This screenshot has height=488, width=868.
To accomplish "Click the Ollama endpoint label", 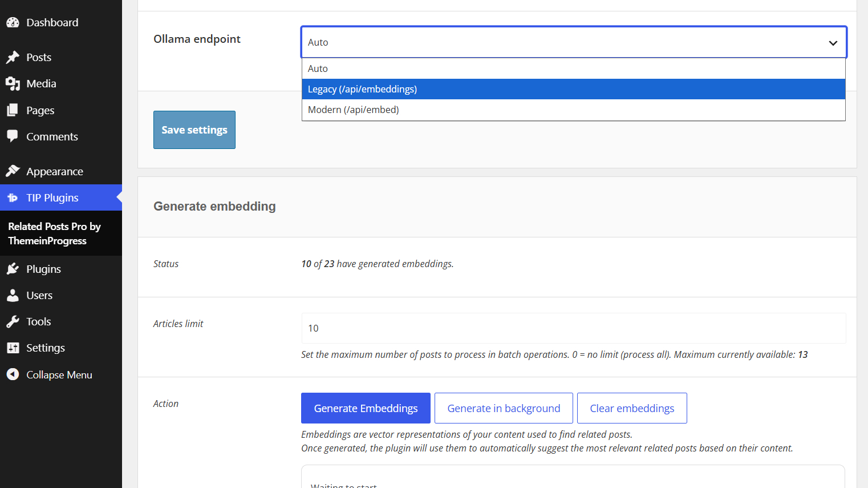I will (x=197, y=39).
